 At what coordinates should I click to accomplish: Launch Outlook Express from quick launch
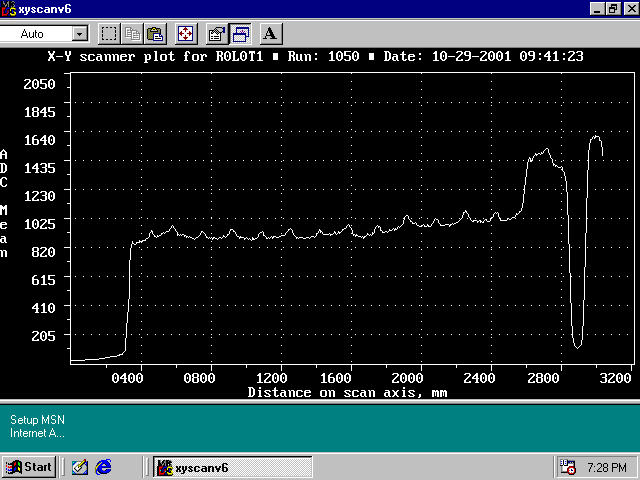tap(80, 467)
